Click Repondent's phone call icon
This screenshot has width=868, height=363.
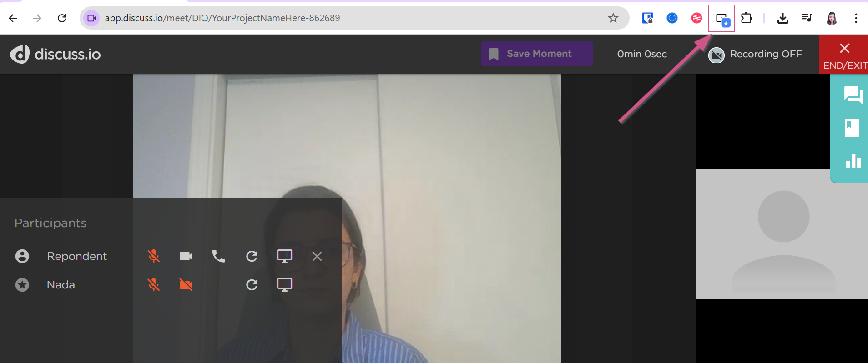click(219, 256)
